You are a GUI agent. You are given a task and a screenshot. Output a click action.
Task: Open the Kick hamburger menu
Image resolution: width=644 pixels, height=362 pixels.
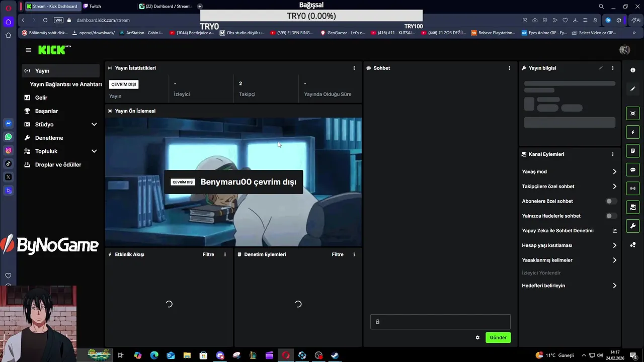[28, 50]
